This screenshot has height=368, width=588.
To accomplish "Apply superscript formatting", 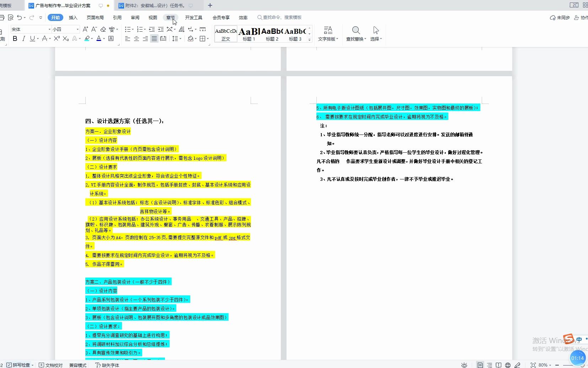I will (57, 39).
